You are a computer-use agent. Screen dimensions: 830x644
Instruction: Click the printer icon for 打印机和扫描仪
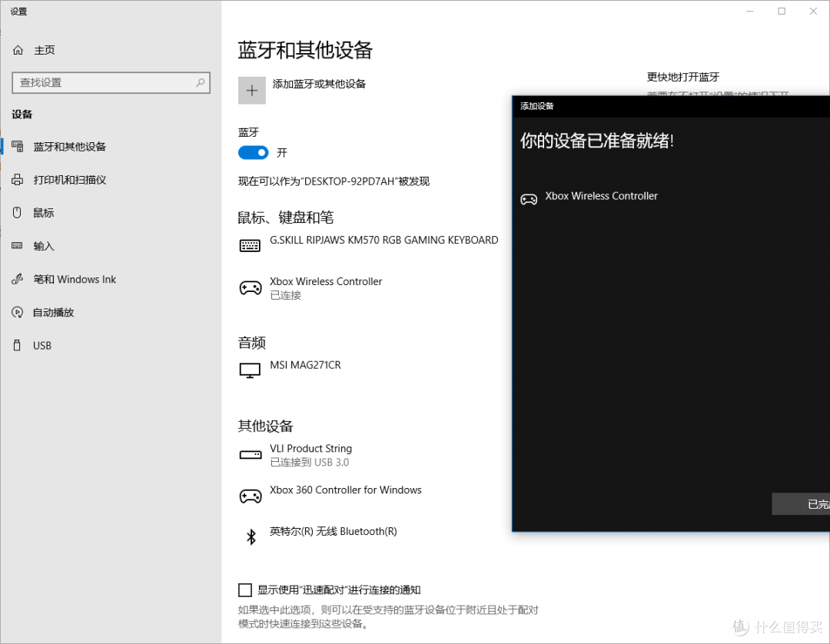[18, 180]
